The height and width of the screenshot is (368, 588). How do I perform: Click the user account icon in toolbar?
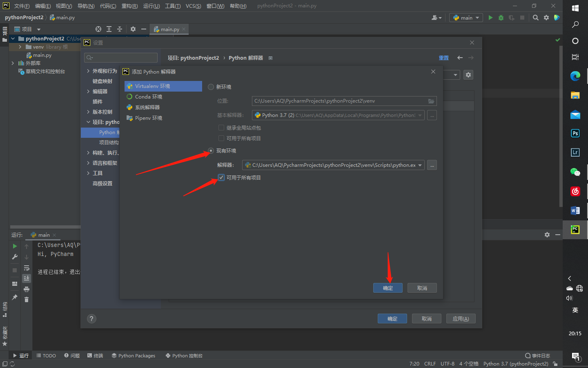click(436, 18)
